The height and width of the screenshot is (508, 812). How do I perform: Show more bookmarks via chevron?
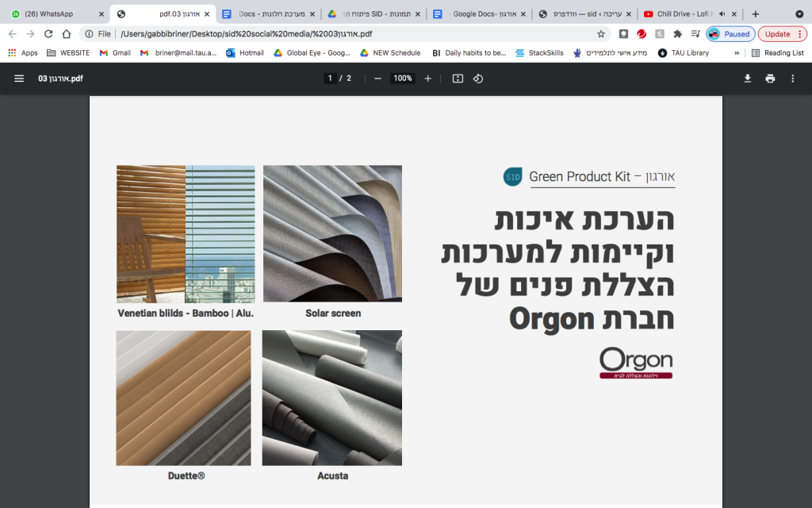point(737,53)
